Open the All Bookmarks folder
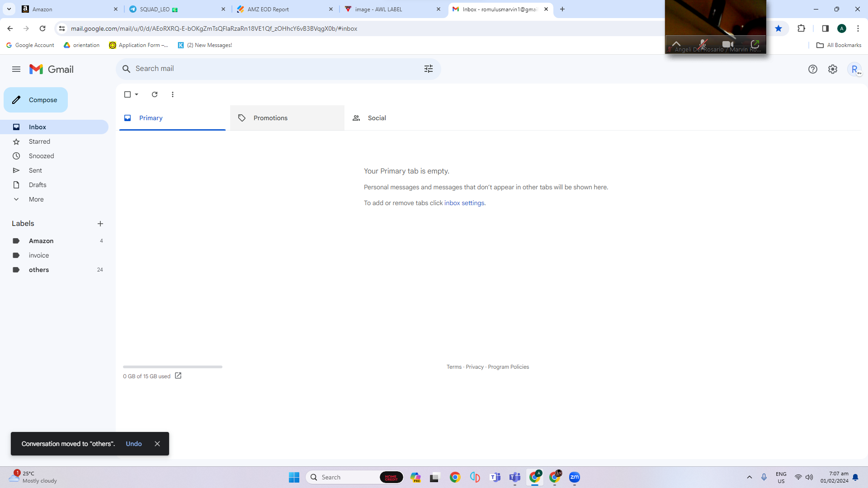This screenshot has height=488, width=868. pyautogui.click(x=839, y=45)
